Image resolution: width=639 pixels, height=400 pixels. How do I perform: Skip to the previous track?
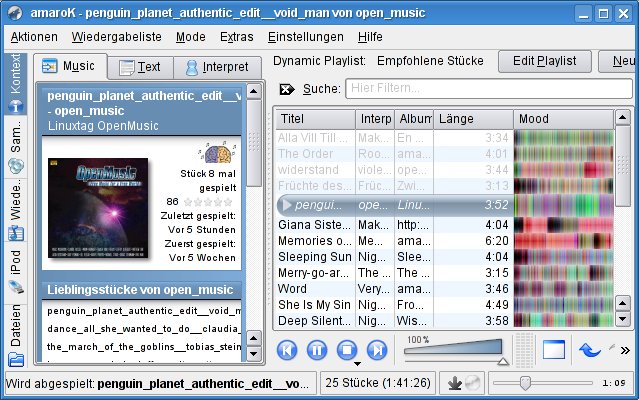tap(287, 350)
